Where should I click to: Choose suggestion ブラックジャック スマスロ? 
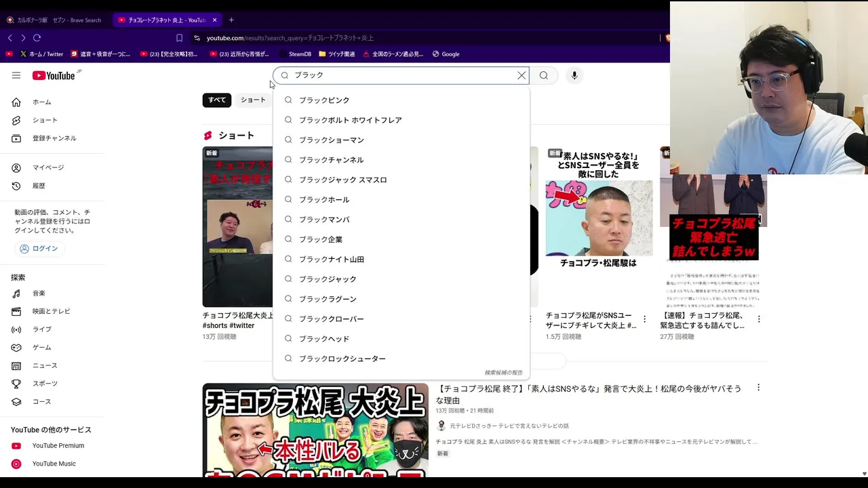pos(401,180)
